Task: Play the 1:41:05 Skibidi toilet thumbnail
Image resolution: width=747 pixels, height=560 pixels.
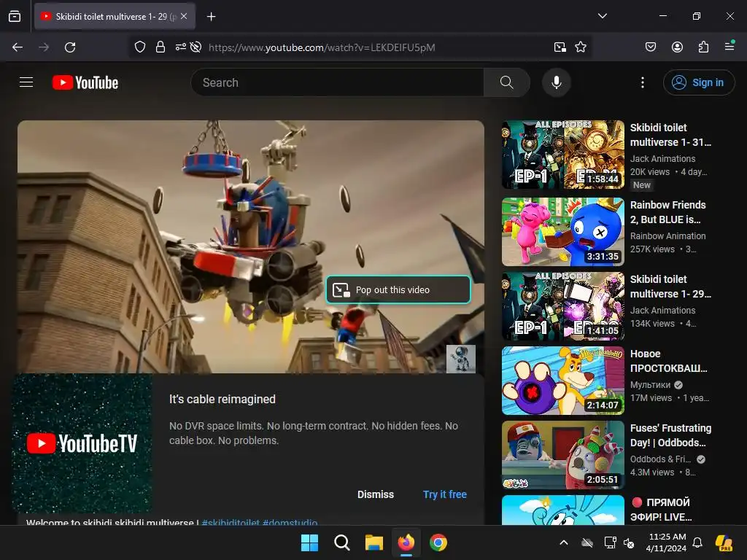Action: 562,306
